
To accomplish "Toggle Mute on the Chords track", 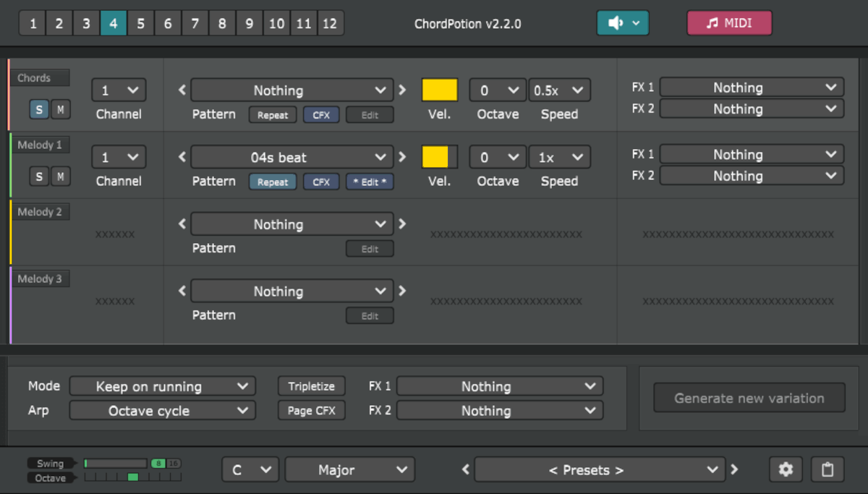I will coord(61,109).
